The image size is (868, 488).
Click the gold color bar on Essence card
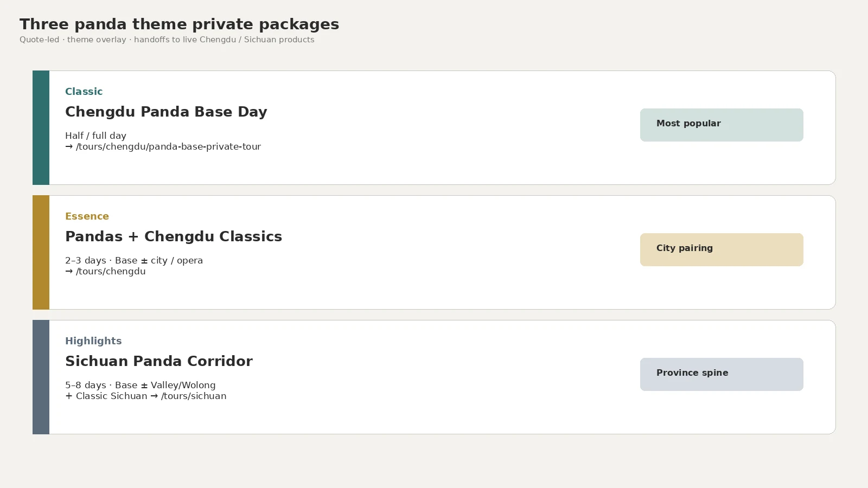pyautogui.click(x=41, y=252)
